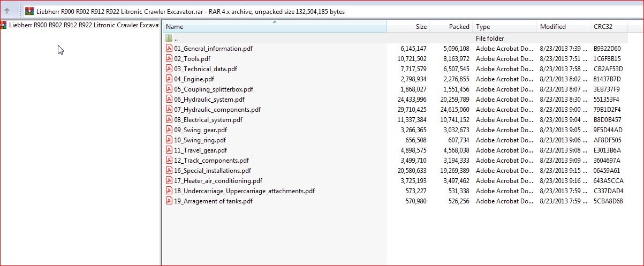Select file name 03_Technical_data.pdf

[x=206, y=69]
